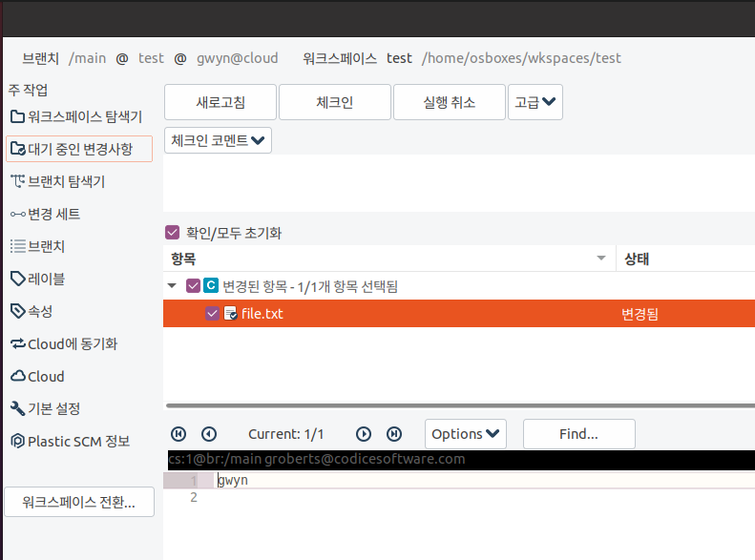755x560 pixels.
Task: Click the horizontal scrollbar below file list
Action: point(460,405)
